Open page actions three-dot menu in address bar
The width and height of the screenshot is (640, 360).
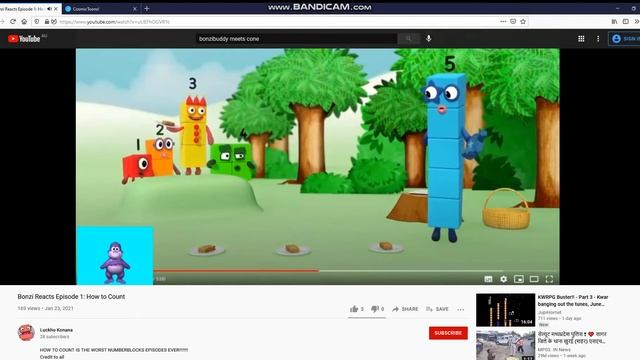(503, 22)
